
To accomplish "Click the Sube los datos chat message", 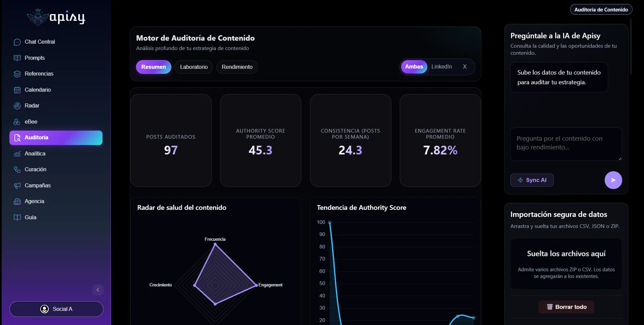I will [x=559, y=77].
